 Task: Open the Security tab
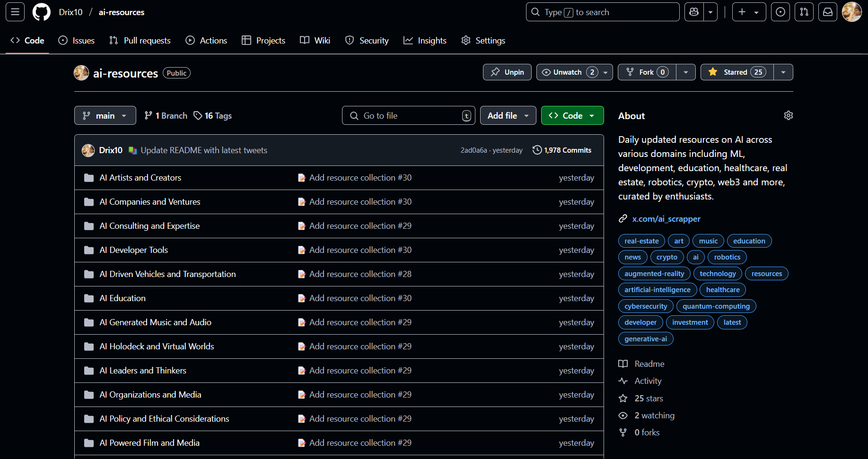367,41
